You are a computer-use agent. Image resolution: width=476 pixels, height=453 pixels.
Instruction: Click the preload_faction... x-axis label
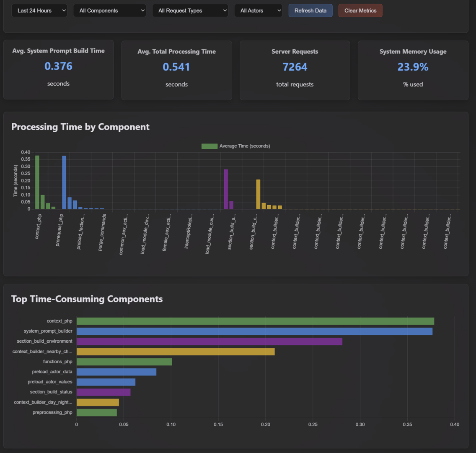coord(81,232)
